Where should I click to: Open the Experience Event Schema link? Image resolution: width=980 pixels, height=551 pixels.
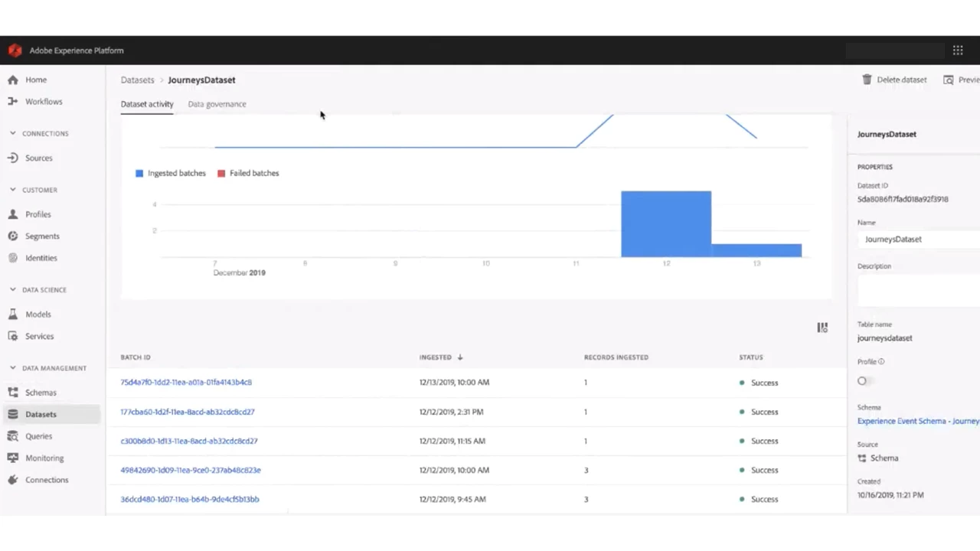(918, 421)
